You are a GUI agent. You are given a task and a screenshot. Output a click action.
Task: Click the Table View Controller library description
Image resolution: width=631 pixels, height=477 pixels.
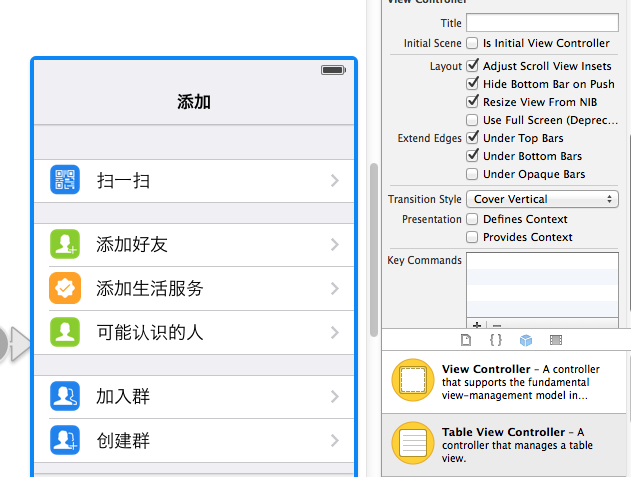point(517,445)
